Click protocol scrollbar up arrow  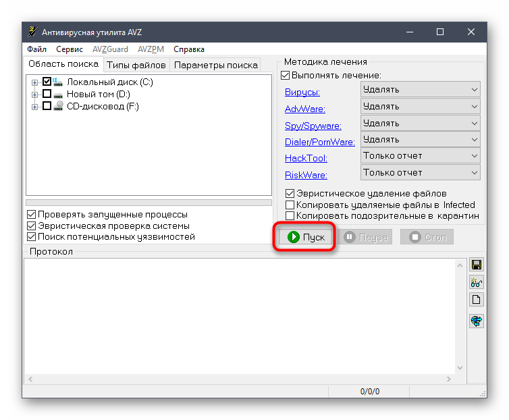[460, 266]
